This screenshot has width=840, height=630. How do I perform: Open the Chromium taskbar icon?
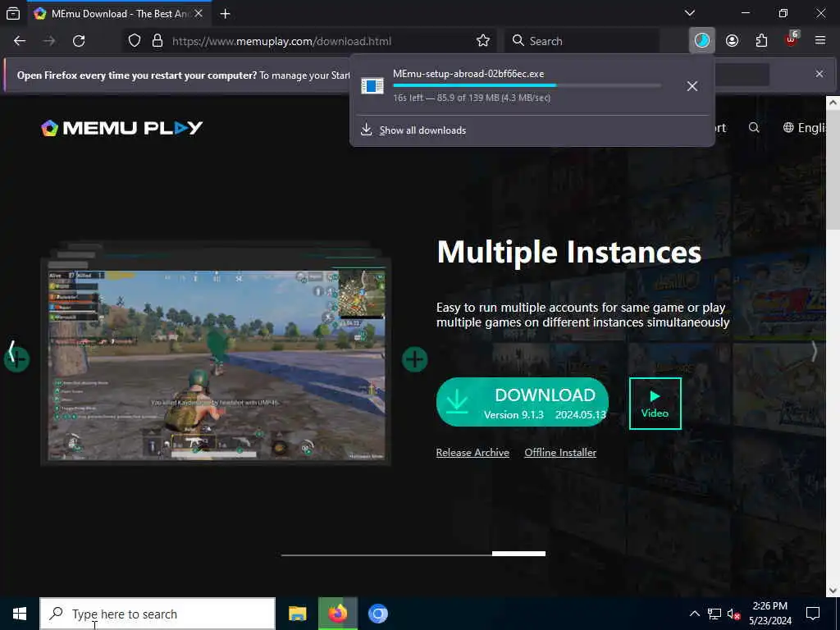377,614
